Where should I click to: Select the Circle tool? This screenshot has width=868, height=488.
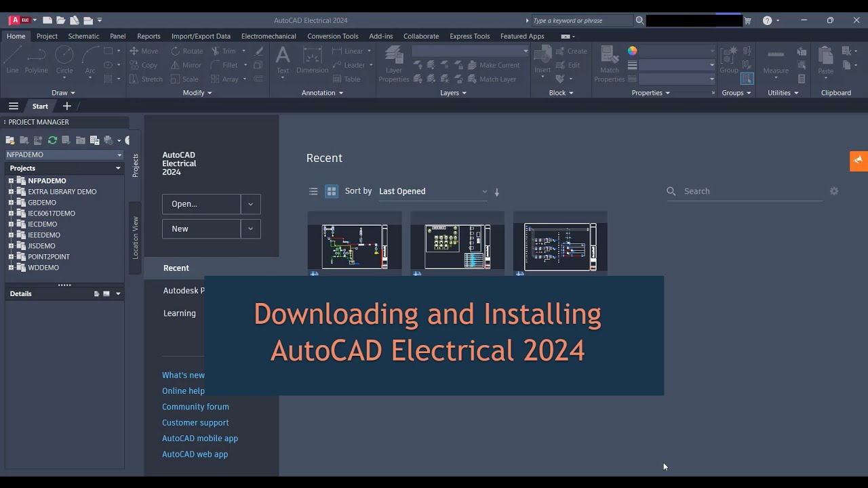point(64,60)
